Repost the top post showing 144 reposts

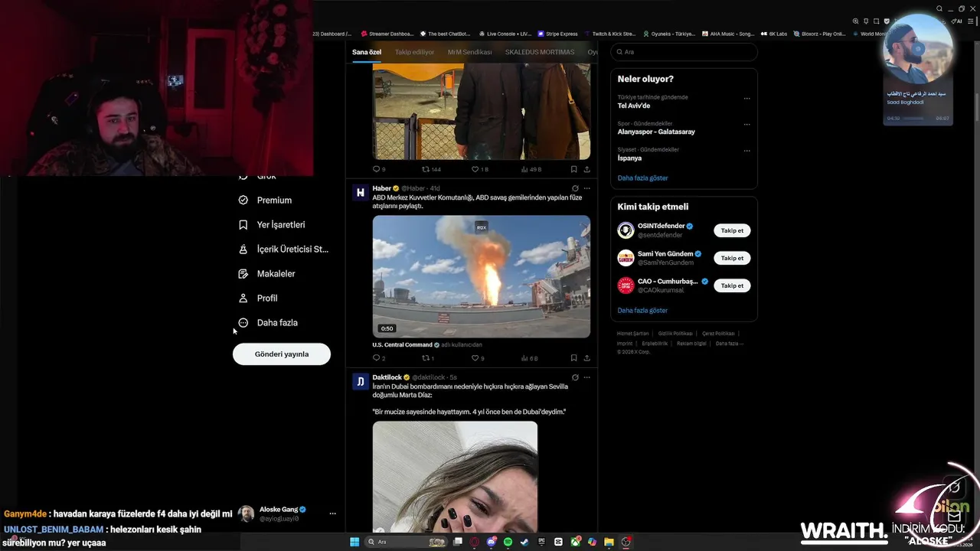[x=431, y=169]
